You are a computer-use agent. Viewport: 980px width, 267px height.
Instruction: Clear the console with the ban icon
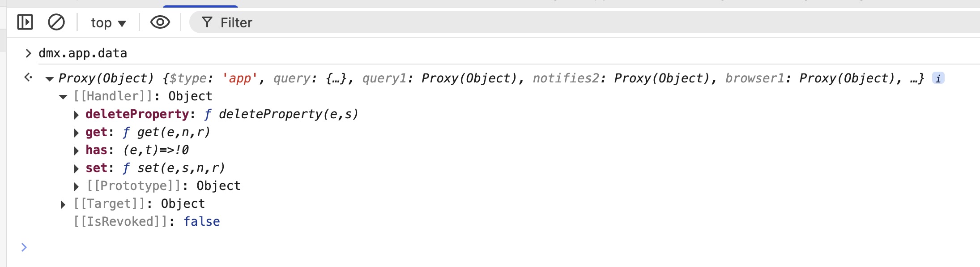pyautogui.click(x=56, y=22)
